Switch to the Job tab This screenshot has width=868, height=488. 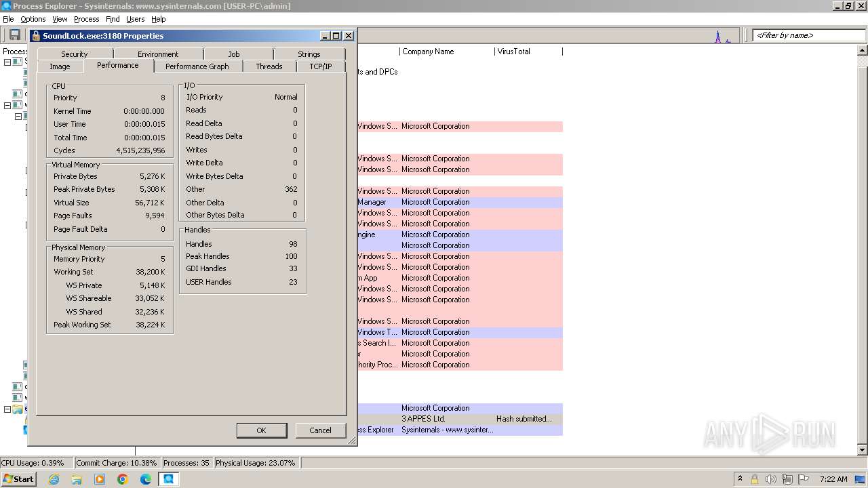pos(234,54)
